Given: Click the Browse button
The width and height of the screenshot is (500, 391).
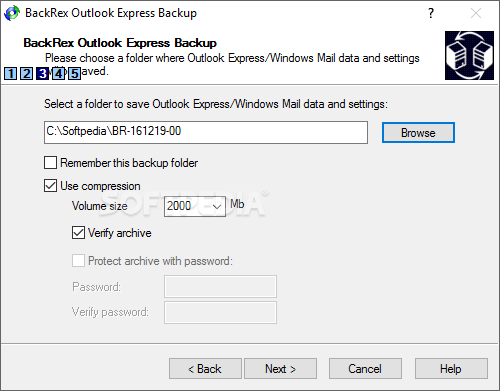Looking at the screenshot, I should 418,133.
